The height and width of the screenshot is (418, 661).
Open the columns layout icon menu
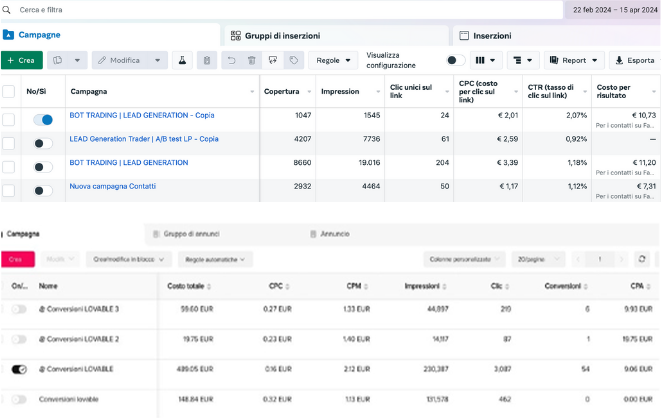[485, 60]
